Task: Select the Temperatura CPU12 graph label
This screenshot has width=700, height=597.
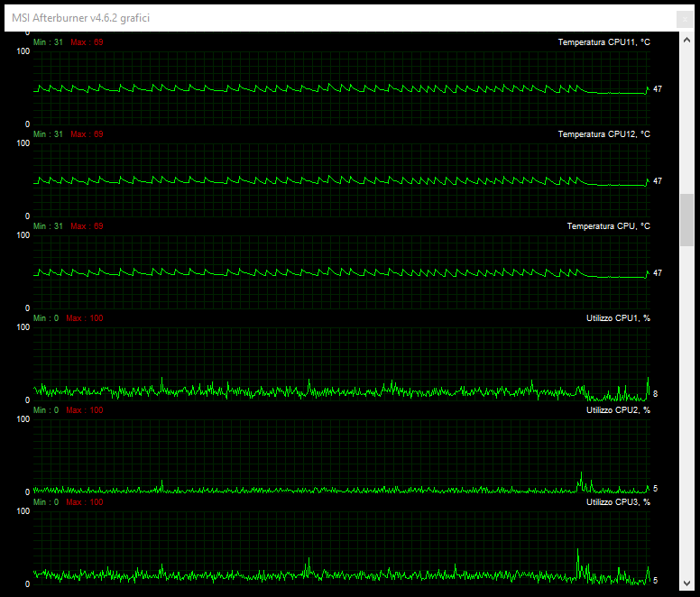Action: 603,134
